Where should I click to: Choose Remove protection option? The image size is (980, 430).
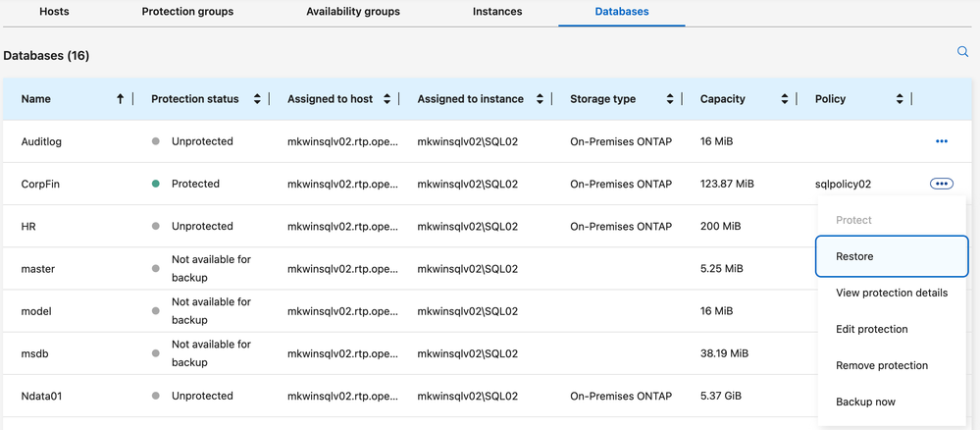pos(882,365)
